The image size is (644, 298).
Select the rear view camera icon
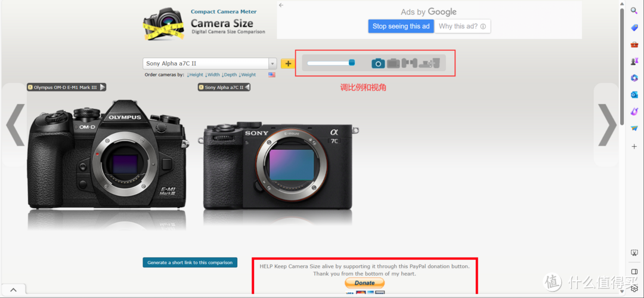(x=393, y=63)
